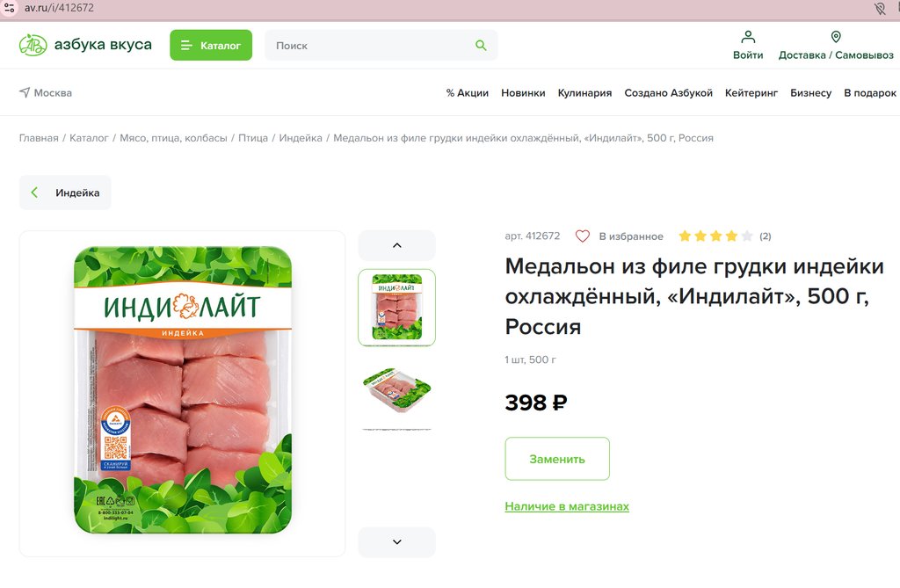Open the Войти account icon
This screenshot has height=588, width=900.
(x=748, y=37)
